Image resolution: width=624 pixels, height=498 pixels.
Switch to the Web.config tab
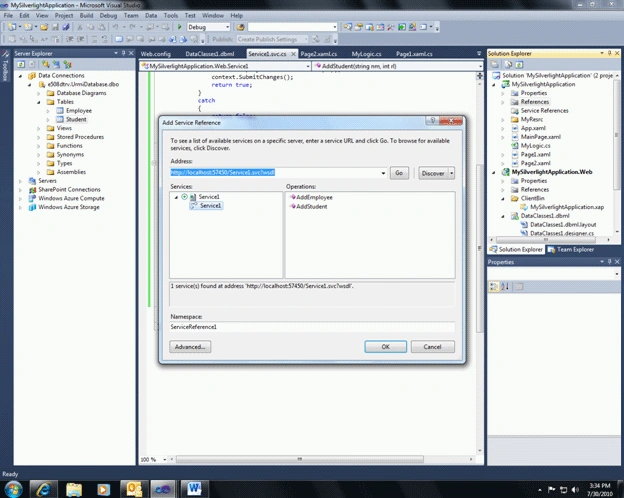click(x=156, y=54)
